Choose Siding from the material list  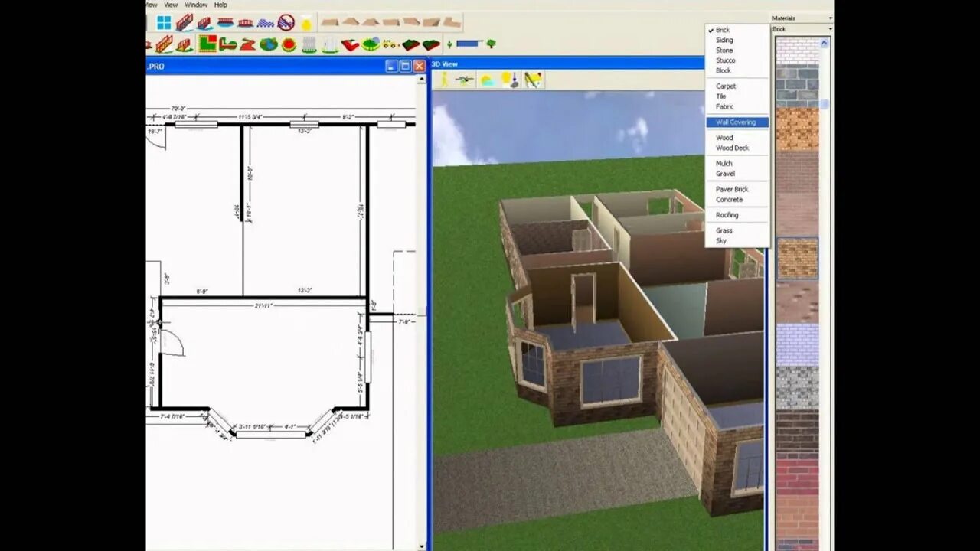(x=724, y=40)
